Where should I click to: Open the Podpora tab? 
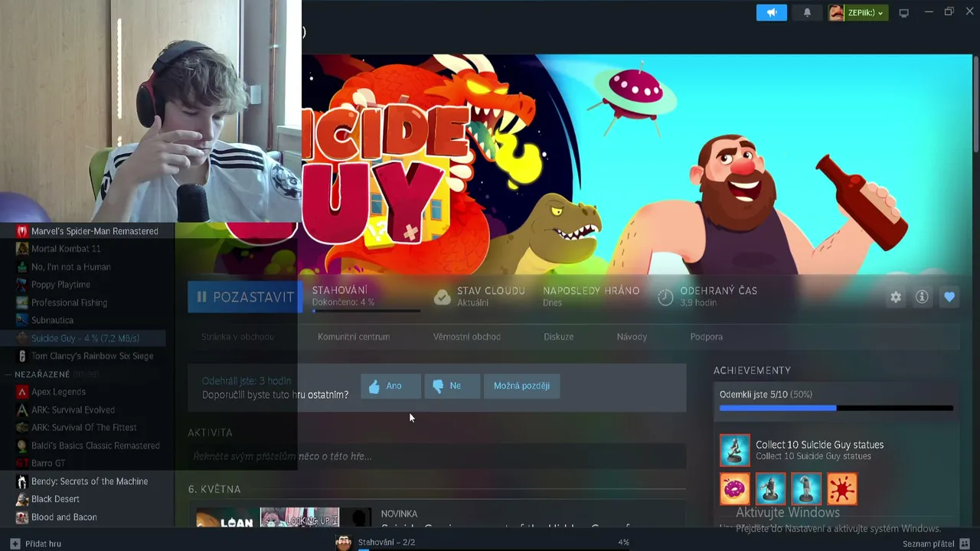click(x=706, y=337)
